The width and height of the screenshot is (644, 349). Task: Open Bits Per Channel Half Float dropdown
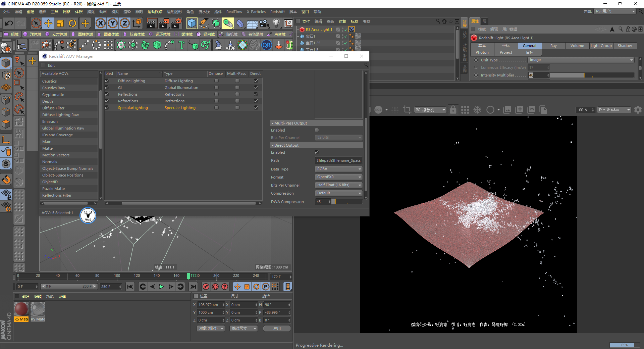(x=338, y=185)
